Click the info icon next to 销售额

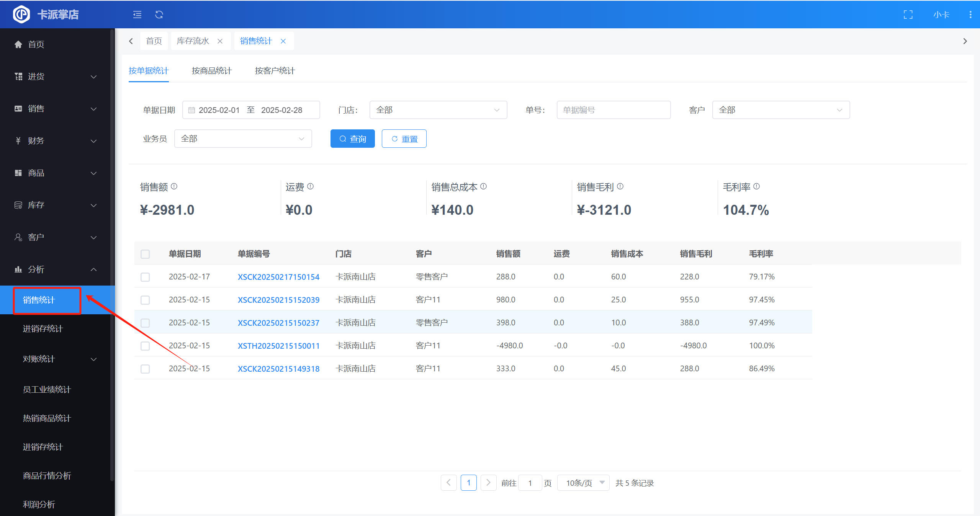point(174,186)
